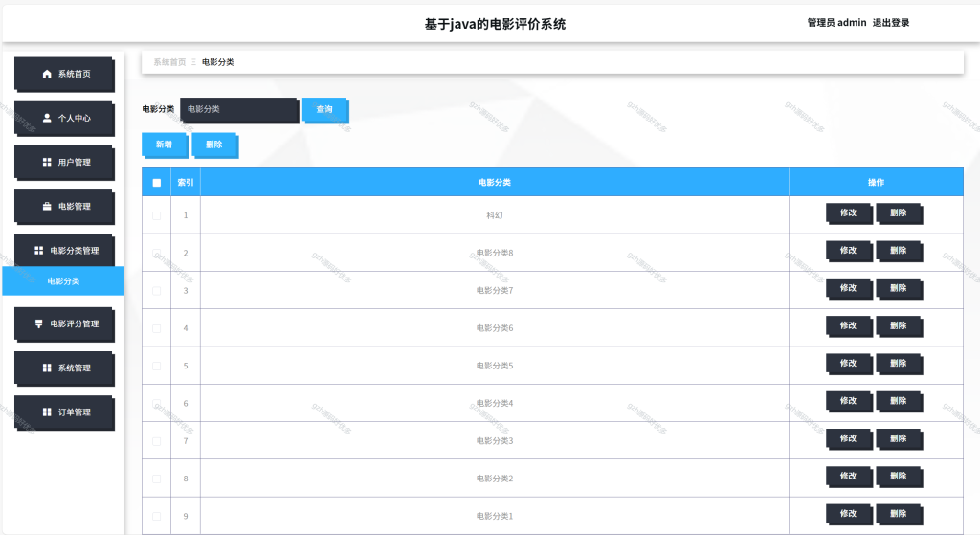Screen dimensions: 980x535
Task: Click 修改 for row 电影分类6
Action: 849,325
